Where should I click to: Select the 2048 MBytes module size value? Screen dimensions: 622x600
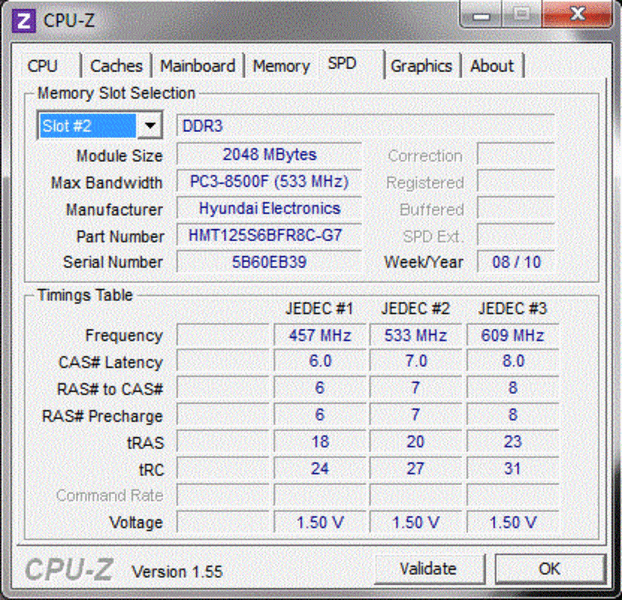(269, 154)
